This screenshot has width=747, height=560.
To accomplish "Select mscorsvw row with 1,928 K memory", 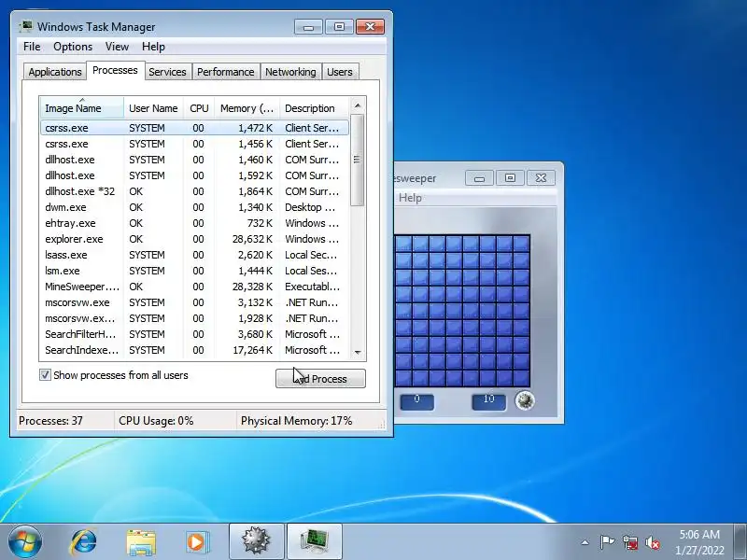I will [194, 318].
